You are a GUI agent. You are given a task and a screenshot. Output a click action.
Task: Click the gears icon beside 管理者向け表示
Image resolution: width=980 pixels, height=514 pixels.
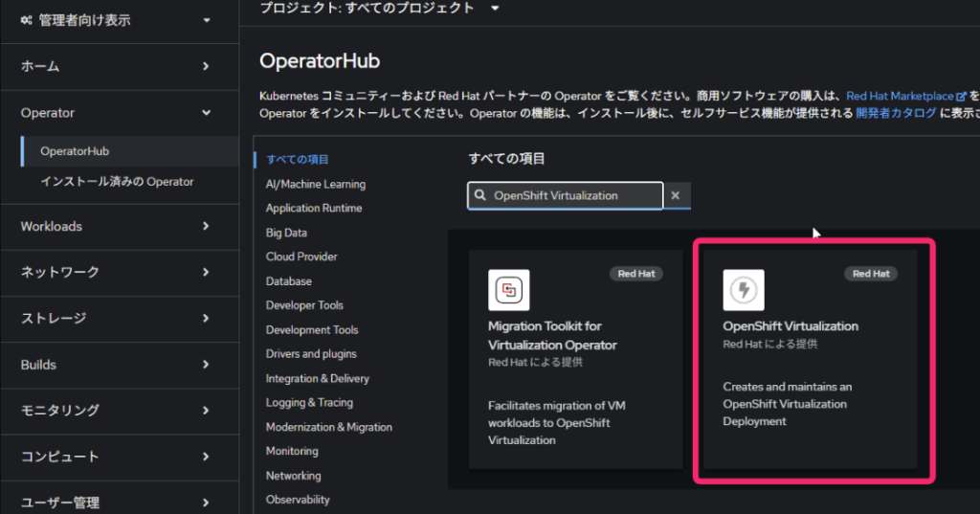click(26, 20)
